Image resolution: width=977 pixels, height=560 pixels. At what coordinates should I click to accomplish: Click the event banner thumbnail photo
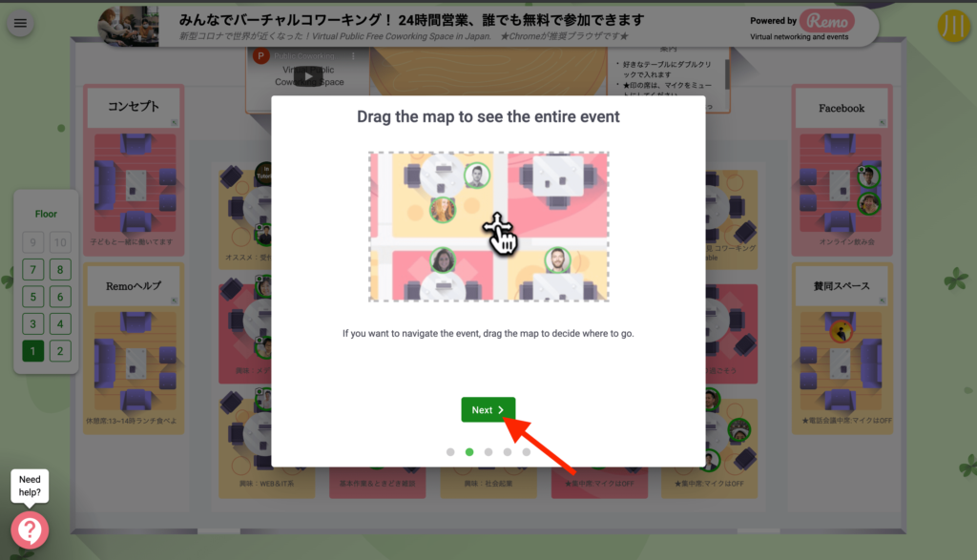pyautogui.click(x=129, y=26)
